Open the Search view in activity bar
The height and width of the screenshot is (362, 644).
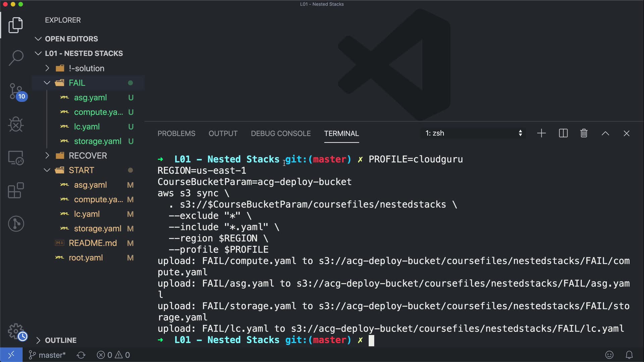click(16, 58)
